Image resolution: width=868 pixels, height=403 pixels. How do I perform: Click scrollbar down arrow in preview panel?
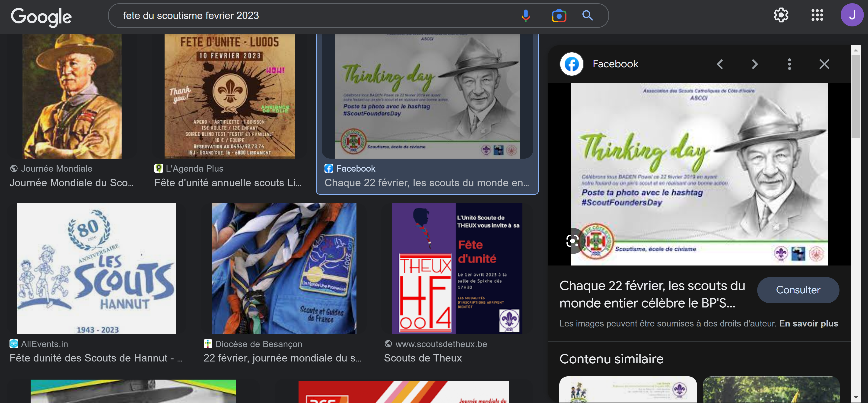click(855, 398)
